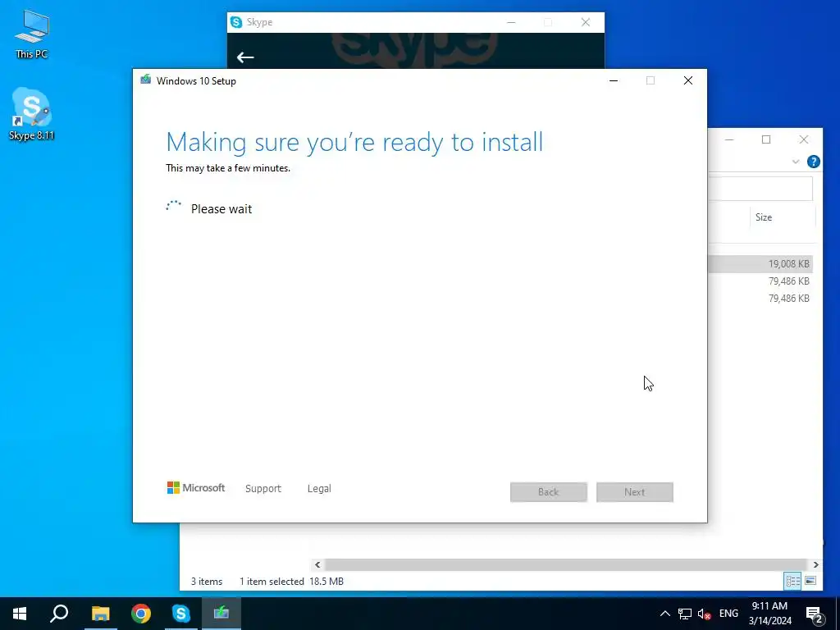Viewport: 840px width, 630px height.
Task: Minimize the Windows 10 Setup window
Action: coord(614,80)
